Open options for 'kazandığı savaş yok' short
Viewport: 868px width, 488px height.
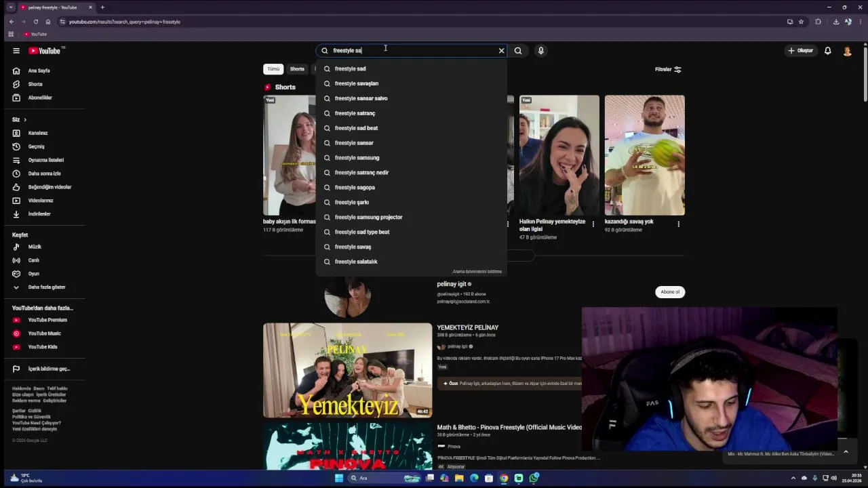click(678, 224)
